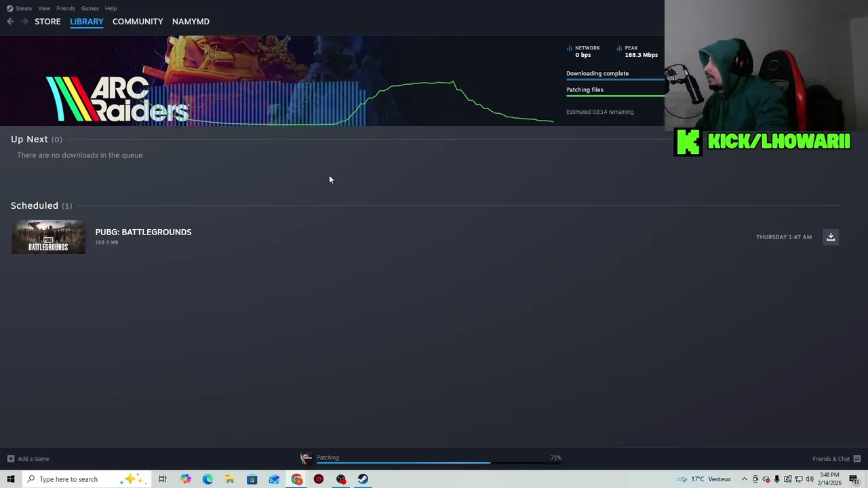Launch Microsoft Edge from the taskbar
Screen dimensions: 868x488
[208, 479]
